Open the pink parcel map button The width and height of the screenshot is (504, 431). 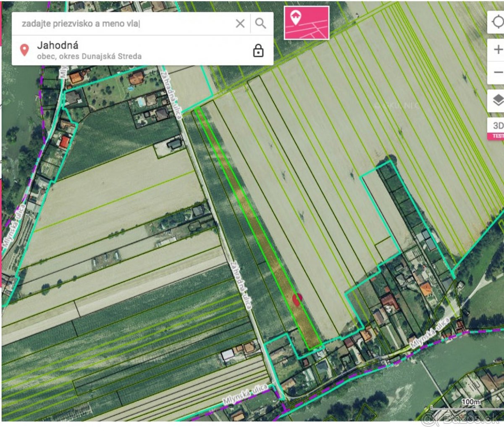[307, 23]
